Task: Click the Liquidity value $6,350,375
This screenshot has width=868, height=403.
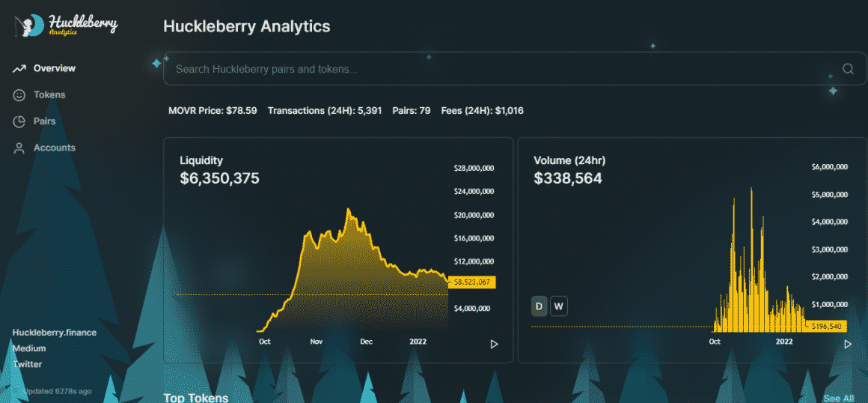Action: click(220, 178)
